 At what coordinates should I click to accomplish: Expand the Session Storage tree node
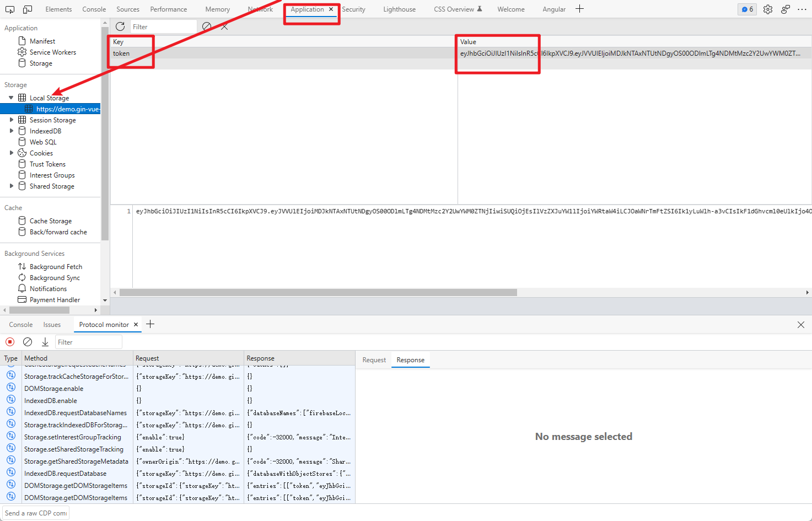pos(11,120)
